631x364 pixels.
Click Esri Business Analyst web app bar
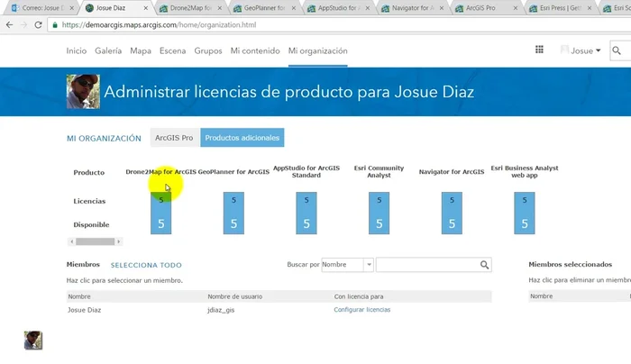(525, 214)
